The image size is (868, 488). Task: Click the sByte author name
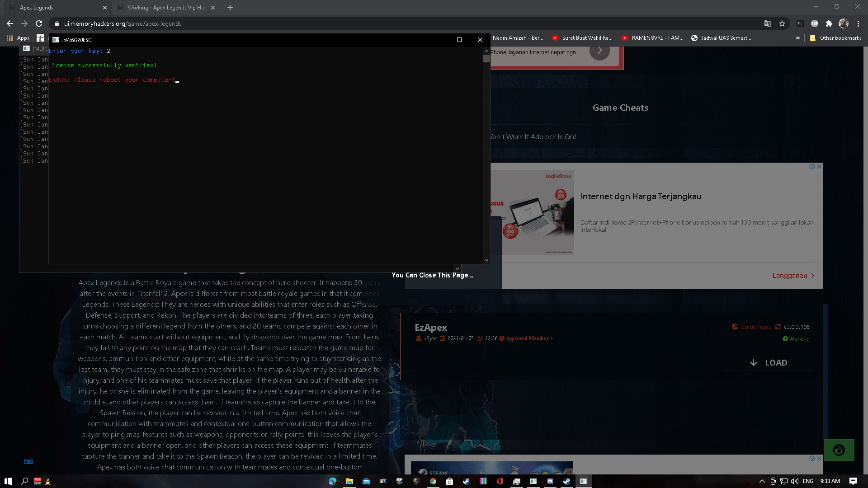click(430, 338)
